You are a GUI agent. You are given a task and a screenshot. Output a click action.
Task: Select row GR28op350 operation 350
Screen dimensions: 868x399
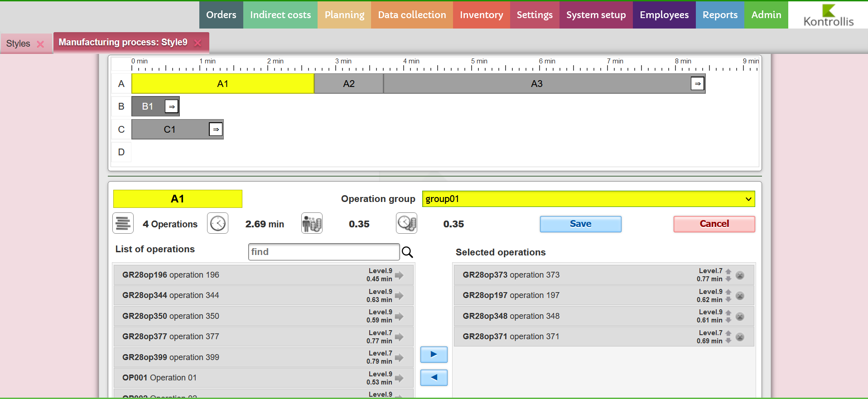coord(263,316)
